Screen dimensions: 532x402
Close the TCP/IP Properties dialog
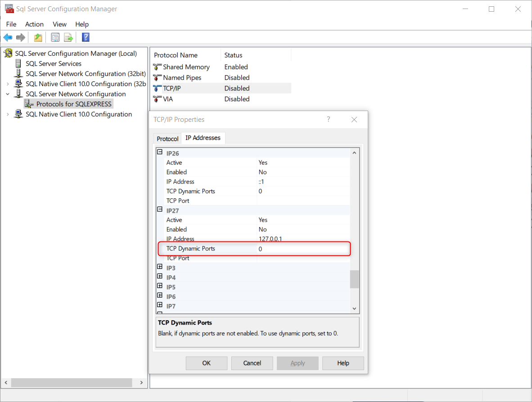(x=354, y=119)
